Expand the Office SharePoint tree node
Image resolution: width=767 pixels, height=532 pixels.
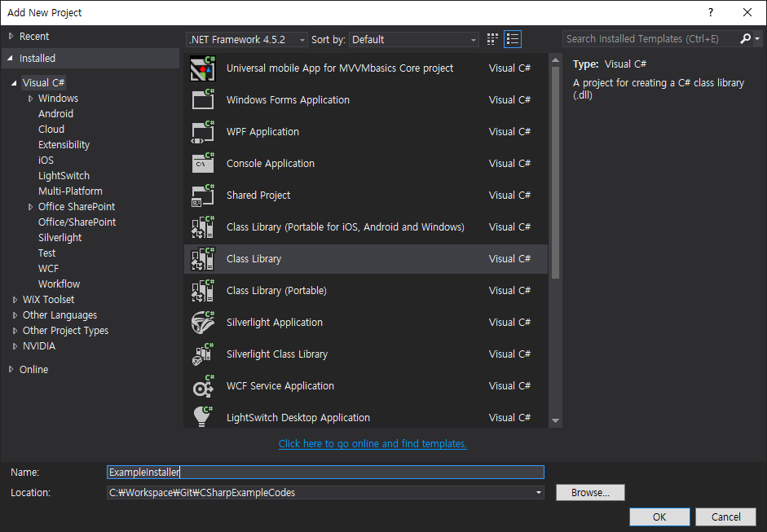[x=30, y=207]
